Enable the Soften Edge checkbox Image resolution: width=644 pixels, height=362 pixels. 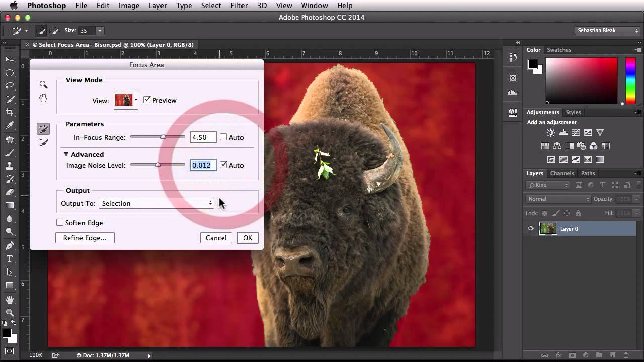[x=60, y=223]
